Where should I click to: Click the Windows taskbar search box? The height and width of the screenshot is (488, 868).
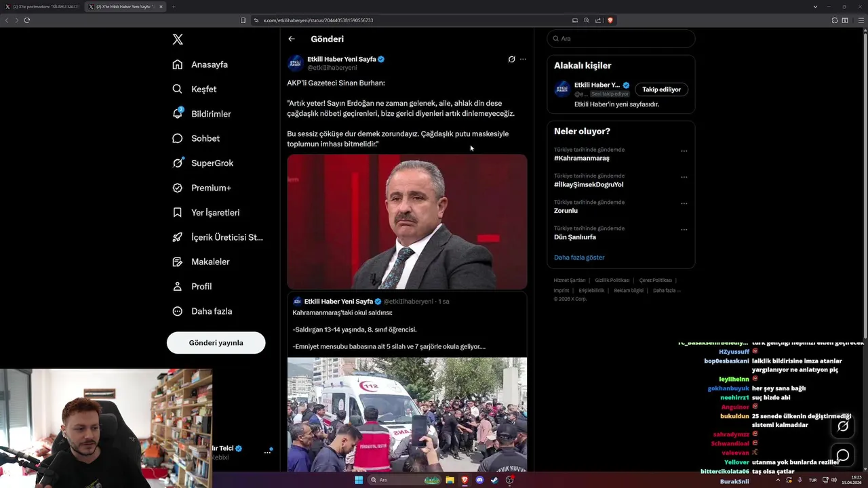[404, 480]
